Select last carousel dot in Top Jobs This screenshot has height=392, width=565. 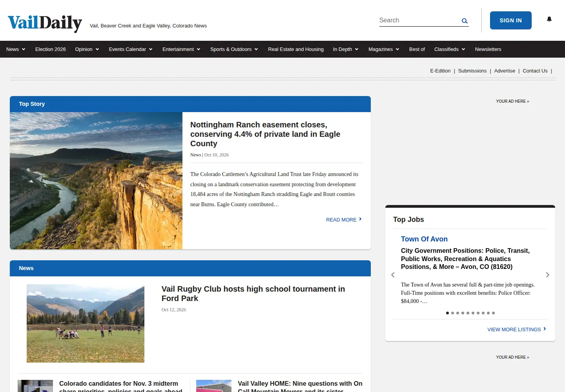[493, 313]
